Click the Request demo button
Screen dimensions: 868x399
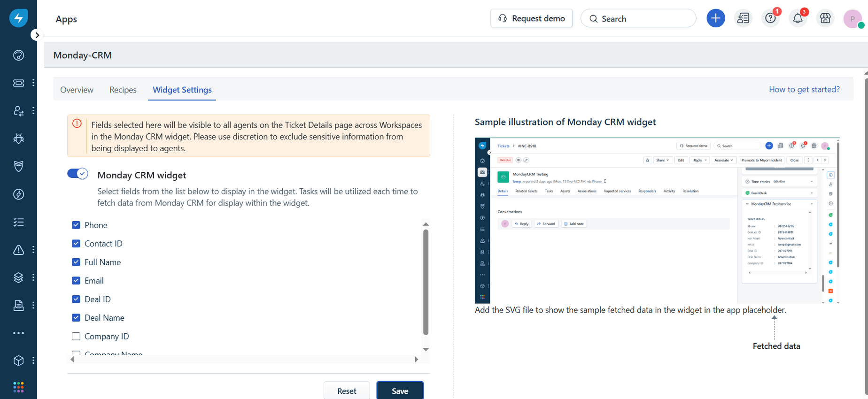pyautogui.click(x=531, y=18)
